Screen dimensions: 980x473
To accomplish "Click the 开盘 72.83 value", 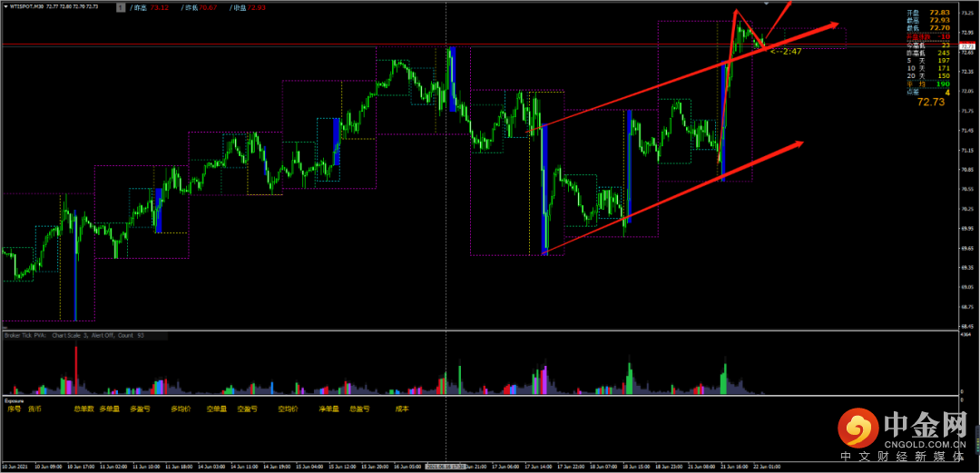I will pyautogui.click(x=939, y=13).
